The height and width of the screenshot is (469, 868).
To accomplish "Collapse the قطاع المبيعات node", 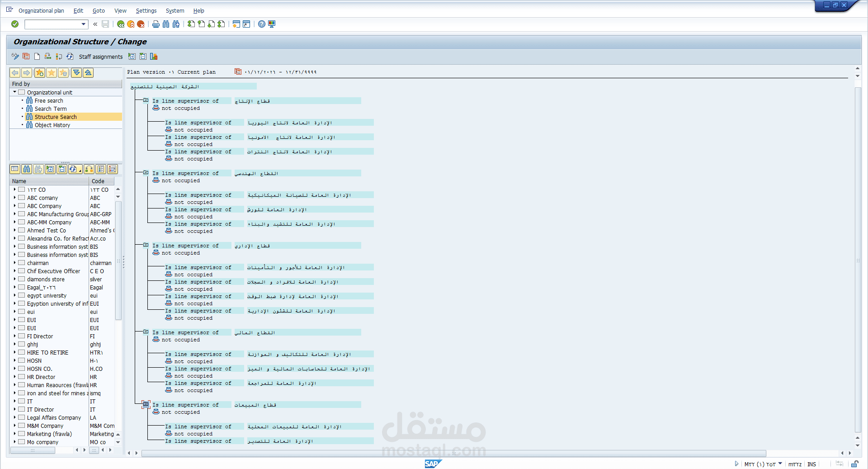I will [x=146, y=404].
